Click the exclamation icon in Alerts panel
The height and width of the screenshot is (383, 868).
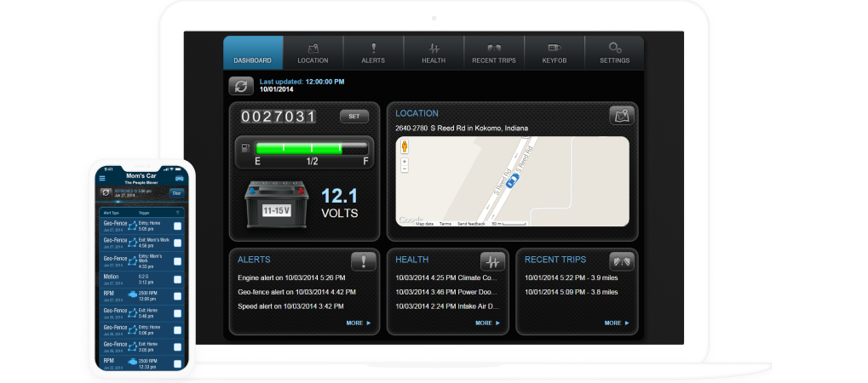tap(363, 261)
